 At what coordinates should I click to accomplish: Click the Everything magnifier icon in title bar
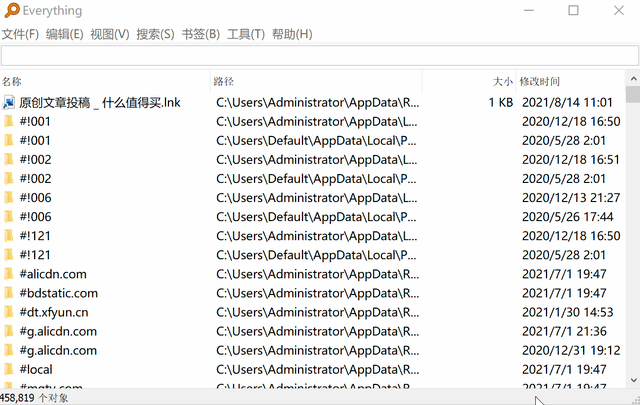click(x=12, y=10)
